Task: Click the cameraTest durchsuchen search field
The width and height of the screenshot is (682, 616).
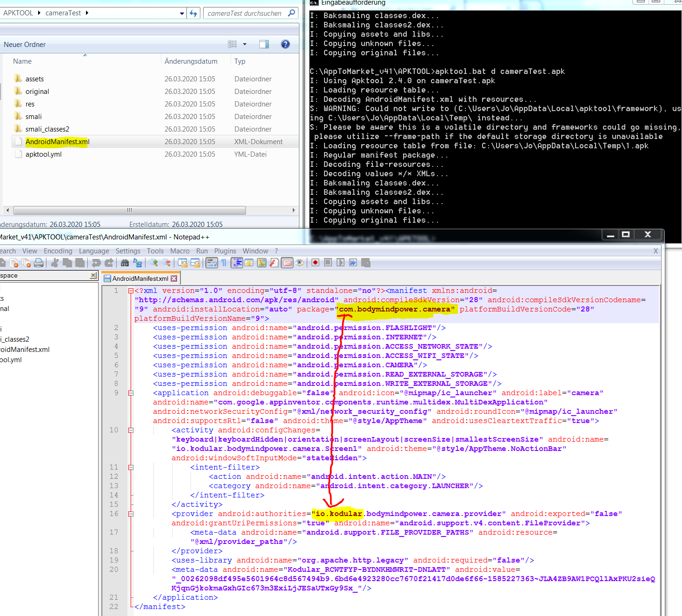Action: (x=245, y=13)
